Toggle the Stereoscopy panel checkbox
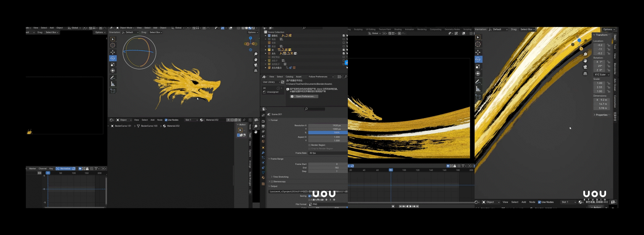 pos(272,182)
